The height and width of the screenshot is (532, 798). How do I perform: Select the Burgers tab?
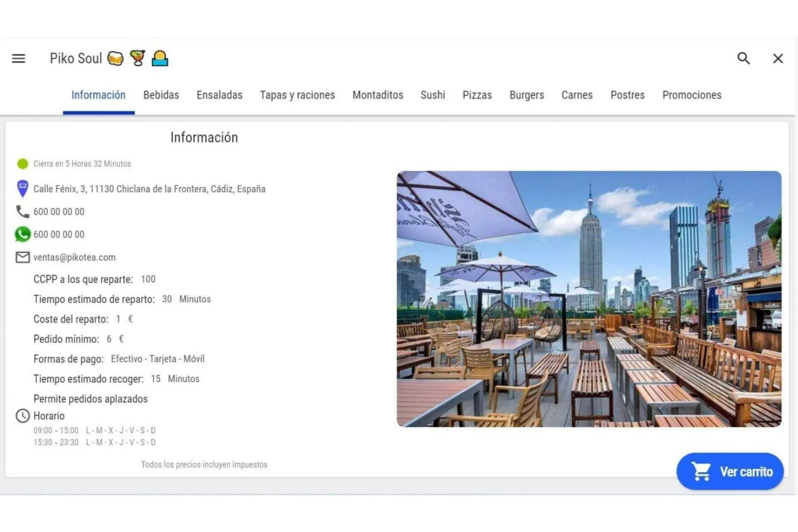coord(527,95)
